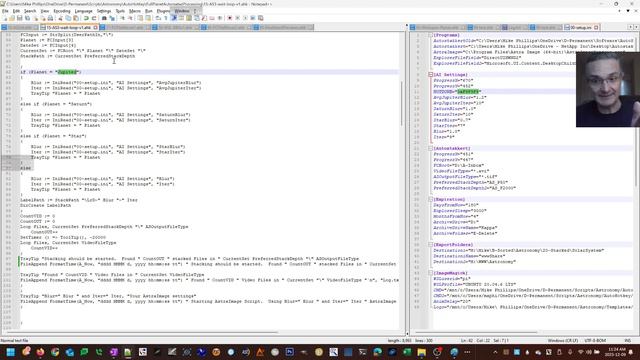Save the current recorded macro icon
640x360 pixels.
click(260, 18)
